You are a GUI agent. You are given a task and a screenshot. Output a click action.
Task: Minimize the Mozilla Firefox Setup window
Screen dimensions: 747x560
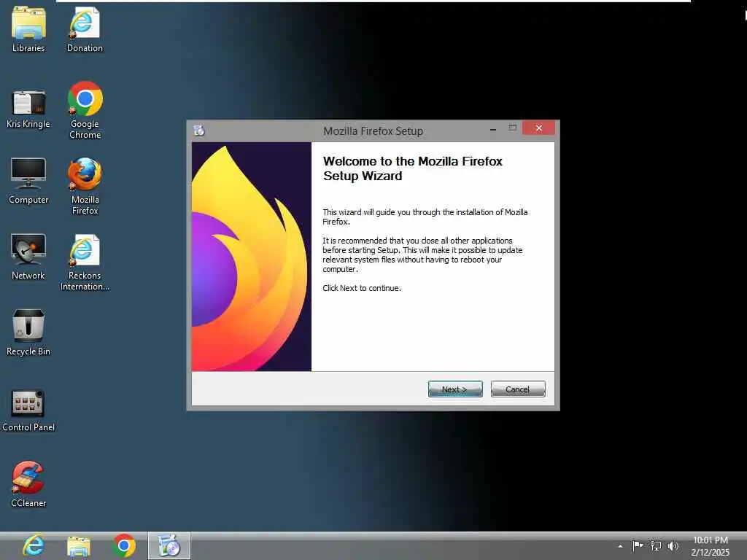493,128
